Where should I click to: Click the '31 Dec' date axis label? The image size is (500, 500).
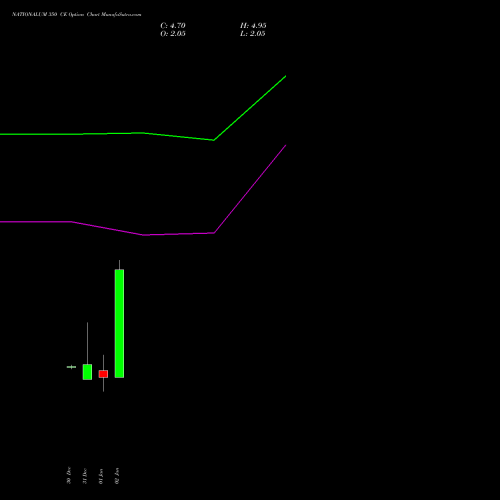tap(85, 476)
